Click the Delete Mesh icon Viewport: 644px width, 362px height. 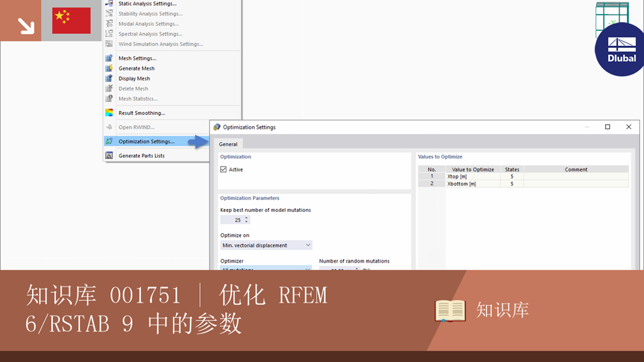(x=109, y=89)
